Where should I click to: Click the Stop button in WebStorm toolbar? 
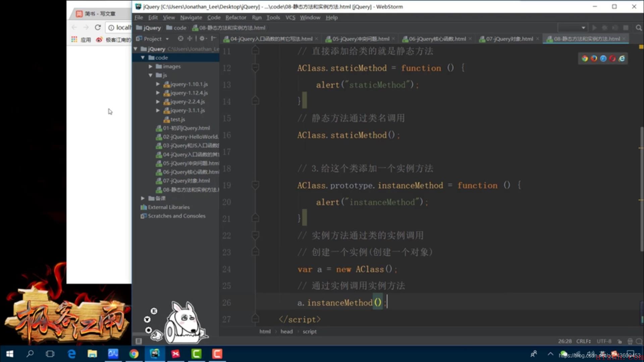tap(626, 28)
